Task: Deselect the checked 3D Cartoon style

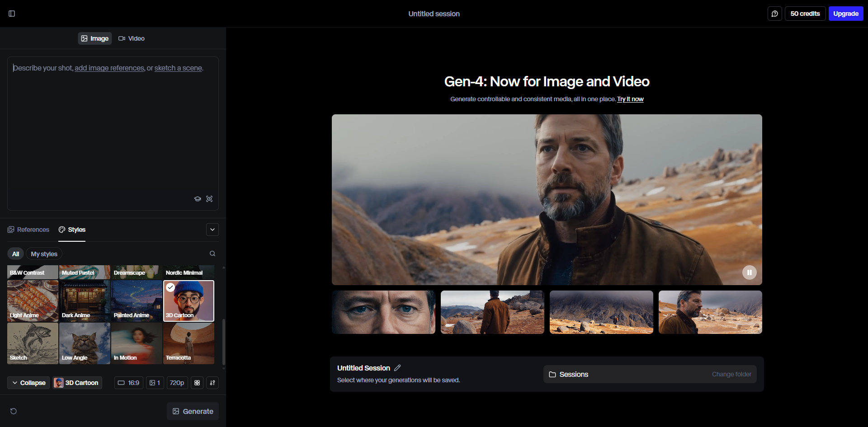Action: click(x=189, y=301)
